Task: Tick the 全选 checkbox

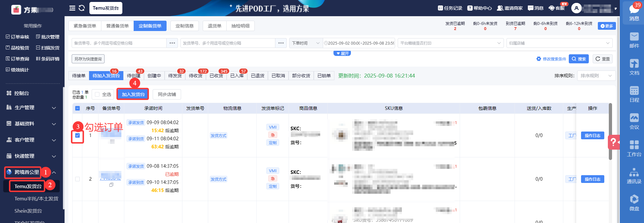Action: (x=97, y=94)
